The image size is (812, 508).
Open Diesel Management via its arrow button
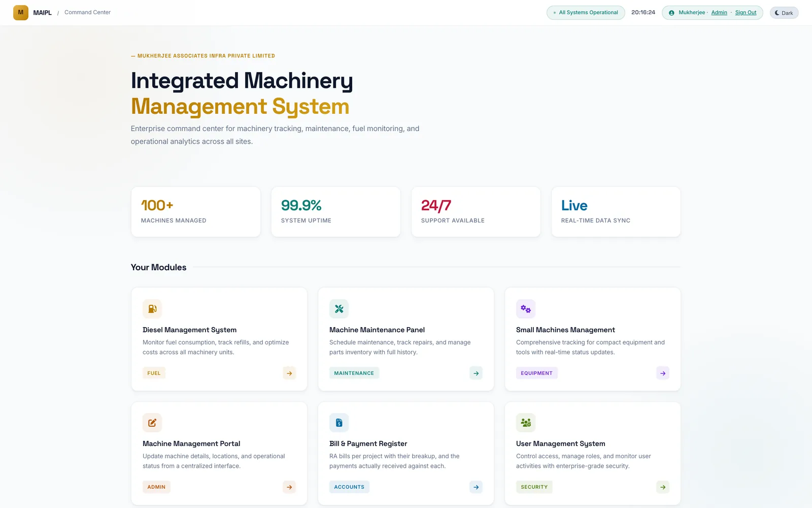tap(289, 373)
